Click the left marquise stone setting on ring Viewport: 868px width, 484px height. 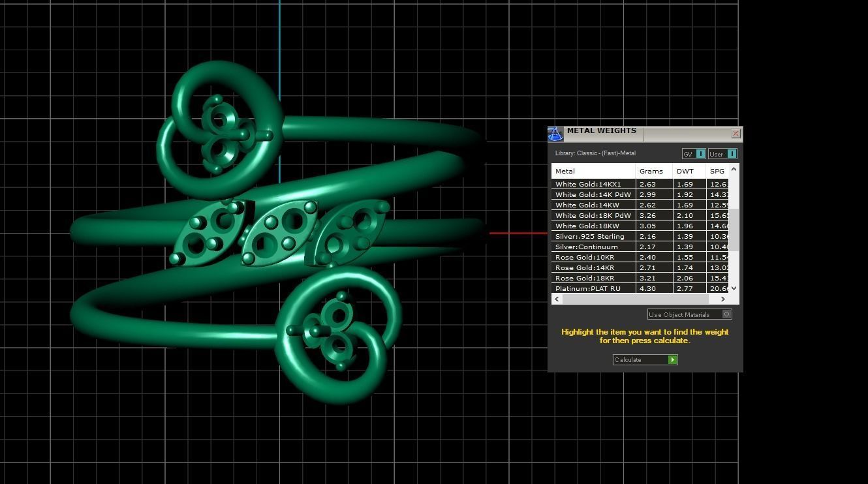pyautogui.click(x=209, y=233)
